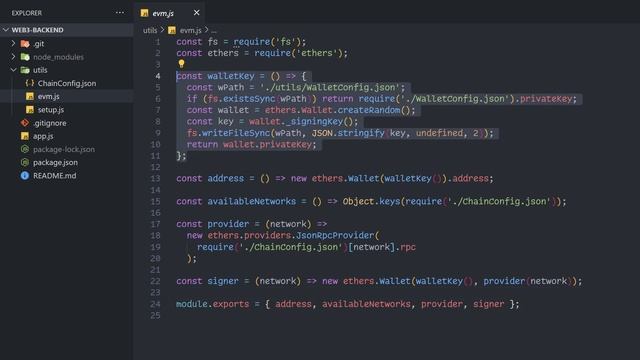
Task: Click the npm icon beside package.json
Action: (25, 162)
